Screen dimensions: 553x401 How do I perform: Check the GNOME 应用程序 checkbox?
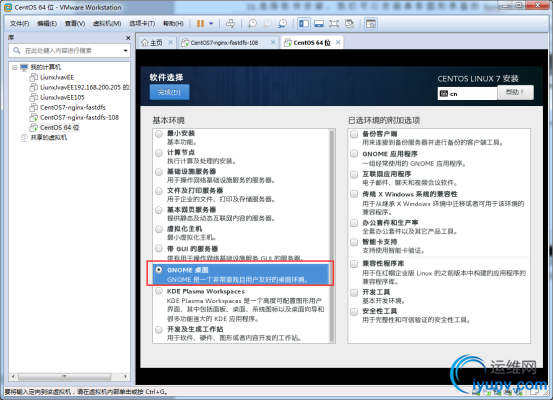(354, 153)
